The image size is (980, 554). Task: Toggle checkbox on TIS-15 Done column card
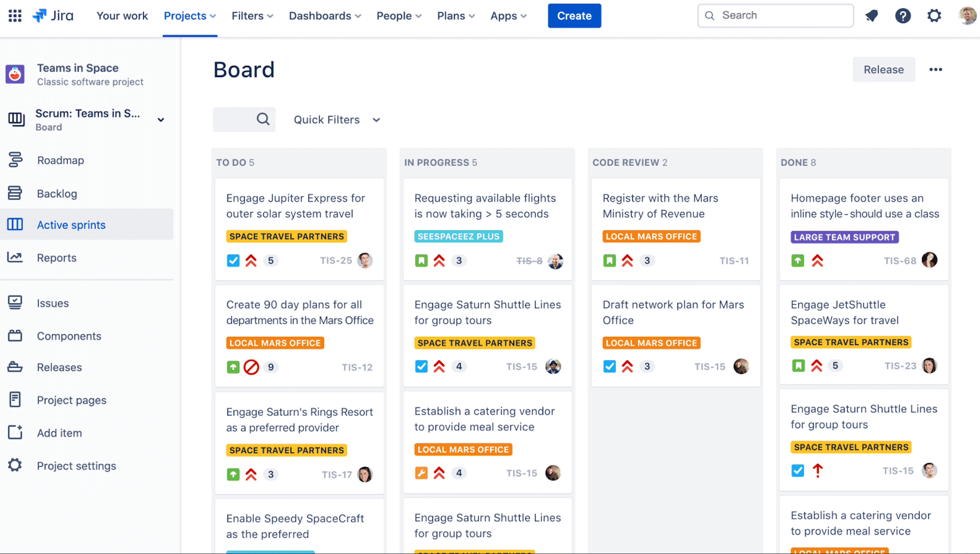(x=797, y=471)
